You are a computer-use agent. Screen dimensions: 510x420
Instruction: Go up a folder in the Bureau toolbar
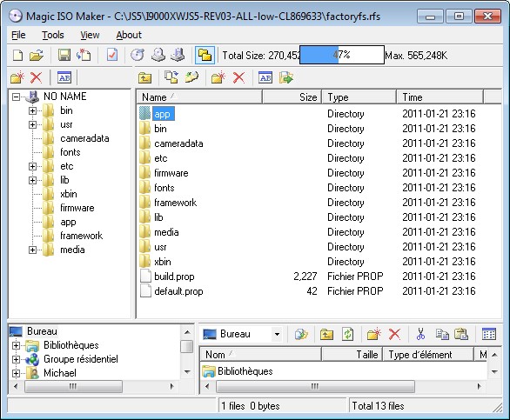[x=326, y=334]
